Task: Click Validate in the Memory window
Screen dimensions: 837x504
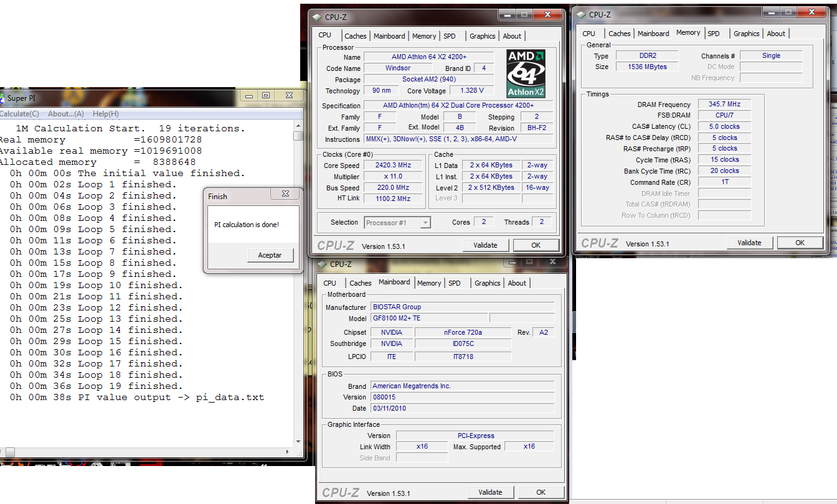Action: click(x=750, y=243)
